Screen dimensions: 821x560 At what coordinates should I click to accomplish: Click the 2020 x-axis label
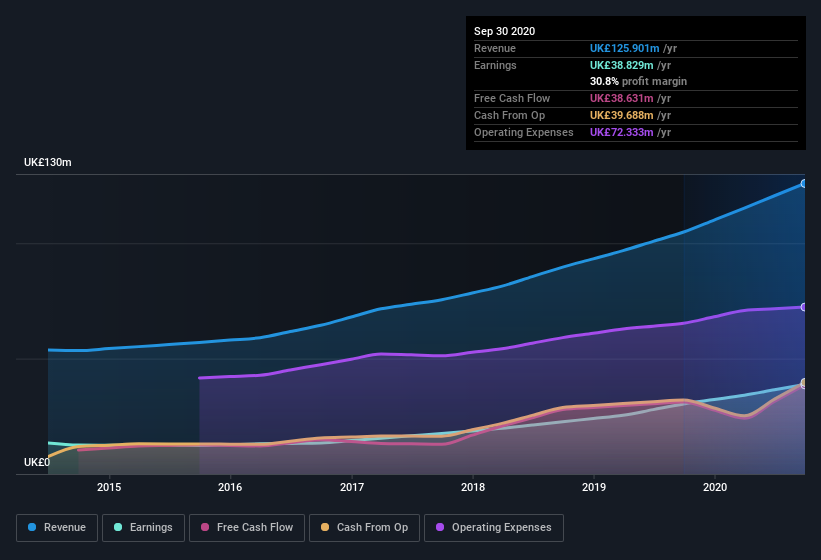click(715, 487)
